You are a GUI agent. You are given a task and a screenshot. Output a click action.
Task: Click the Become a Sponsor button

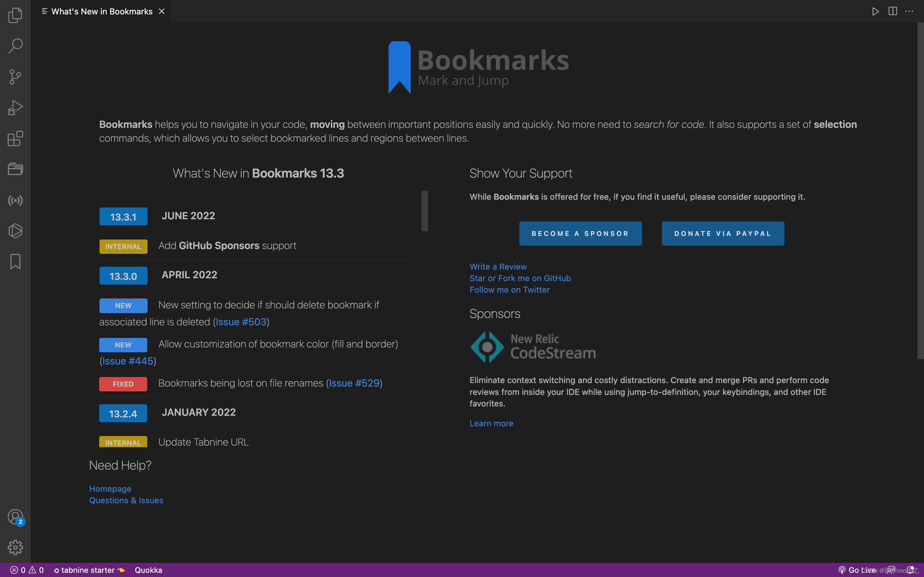580,233
